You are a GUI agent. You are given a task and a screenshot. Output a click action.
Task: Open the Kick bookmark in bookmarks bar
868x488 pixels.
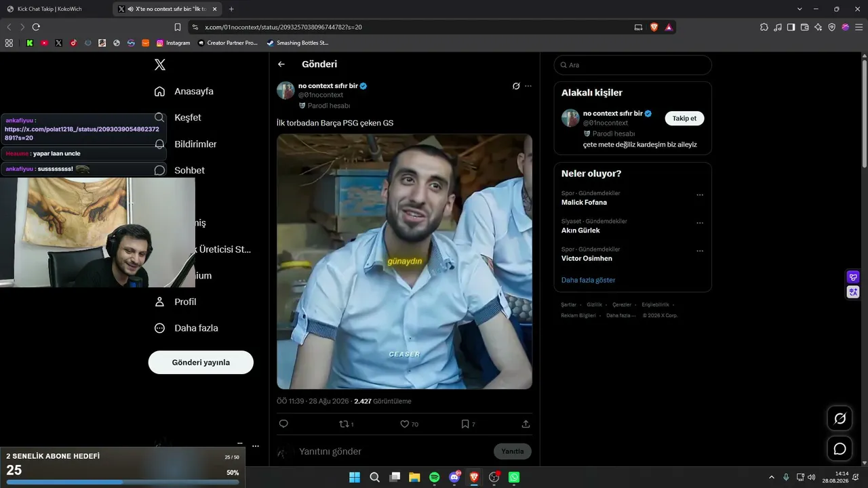(30, 43)
